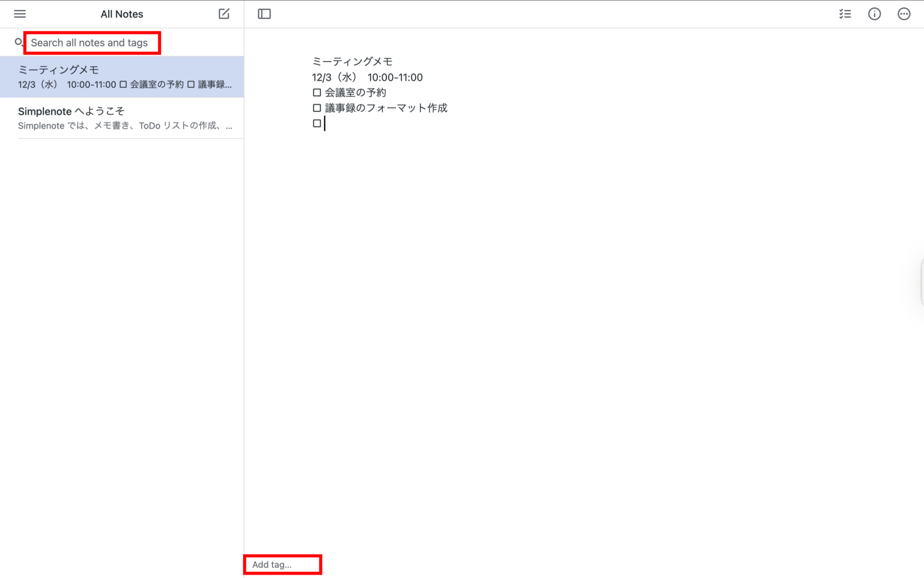Open the Simplenote へようこそ note
924x578 pixels.
click(121, 118)
